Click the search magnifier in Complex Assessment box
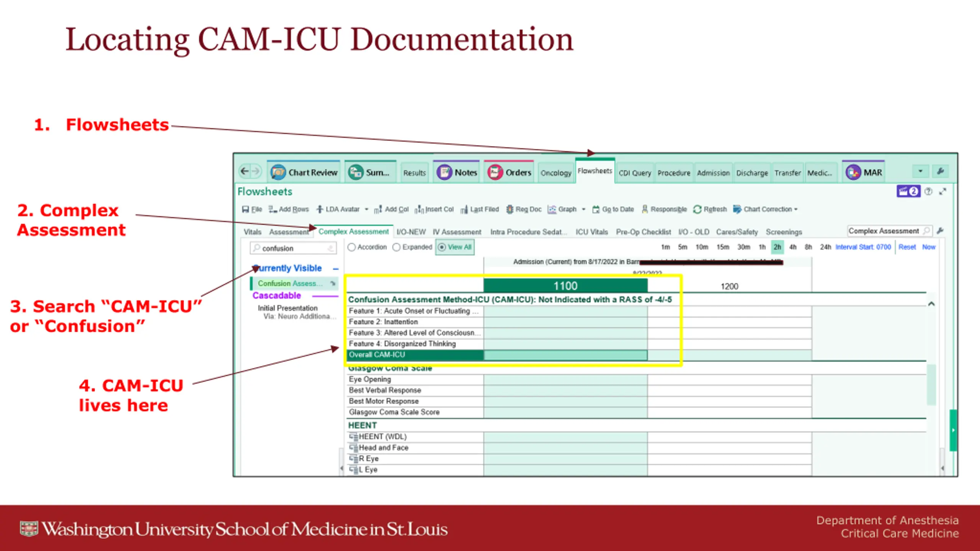Viewport: 980px width, 551px height. click(x=926, y=231)
